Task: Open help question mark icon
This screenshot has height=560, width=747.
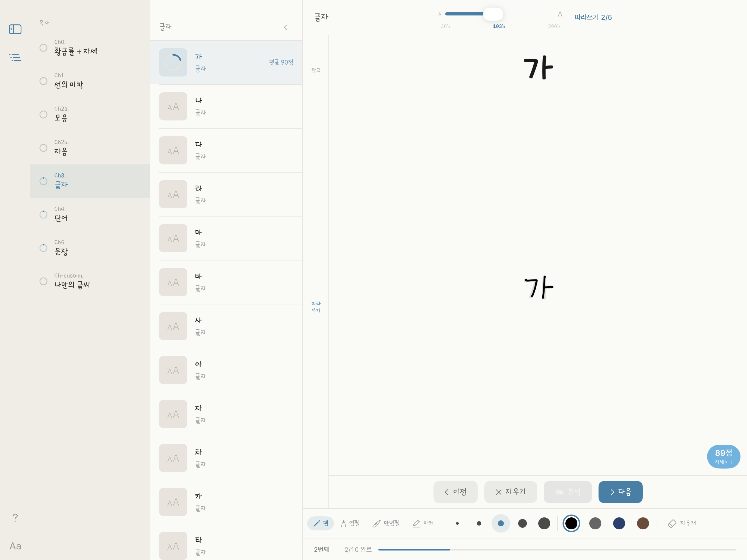Action: (15, 517)
